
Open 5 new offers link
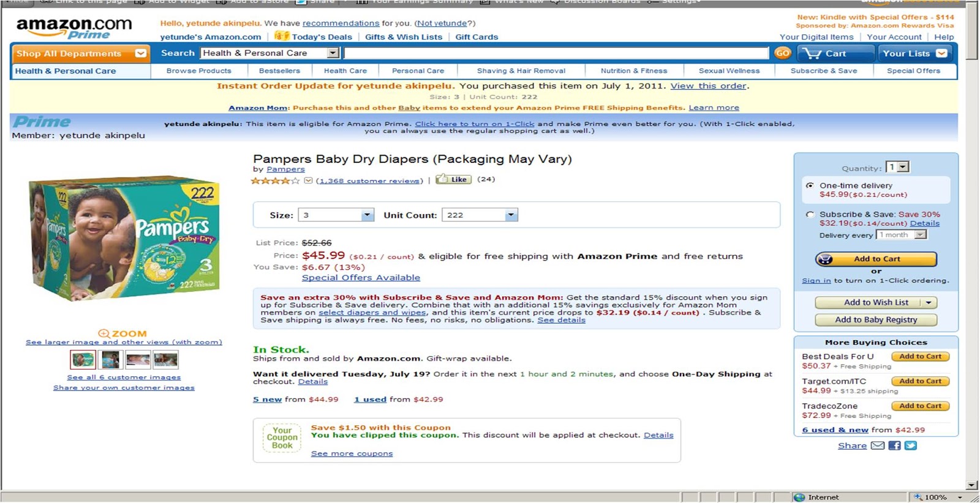[x=267, y=399]
